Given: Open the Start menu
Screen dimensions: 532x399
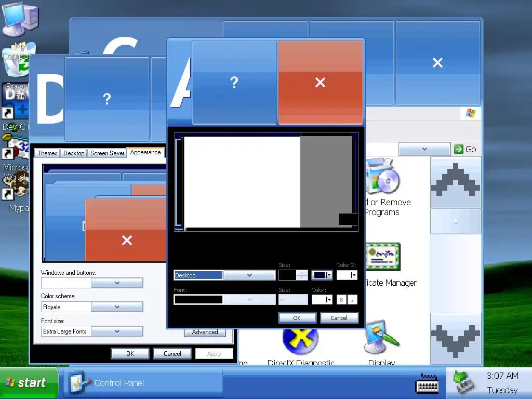Looking at the screenshot, I should (29, 383).
